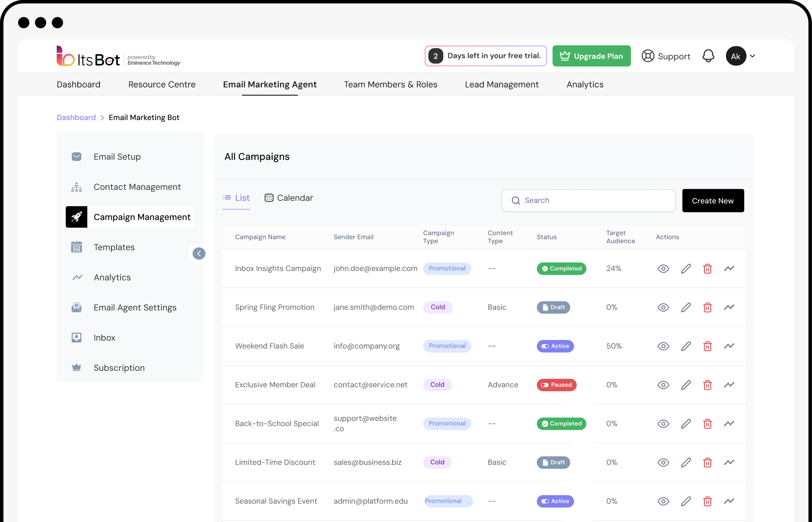Collapse the sidebar with the chevron button
812x522 pixels.
pyautogui.click(x=199, y=254)
